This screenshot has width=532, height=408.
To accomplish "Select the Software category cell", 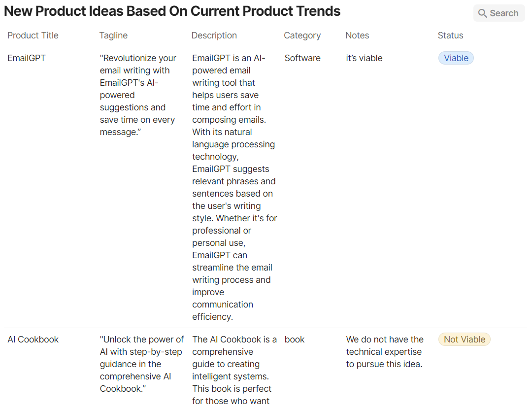I will [x=302, y=58].
